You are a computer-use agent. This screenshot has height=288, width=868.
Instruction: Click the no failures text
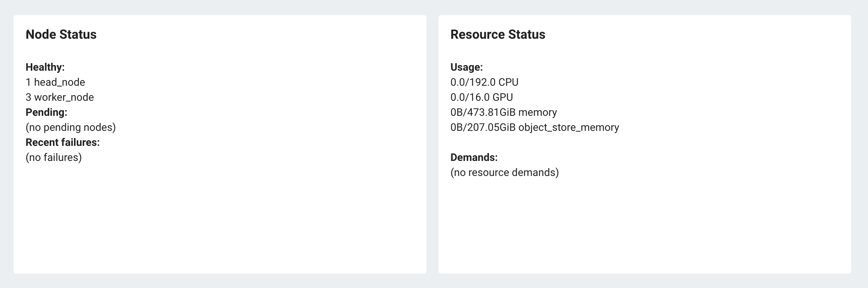pyautogui.click(x=54, y=158)
